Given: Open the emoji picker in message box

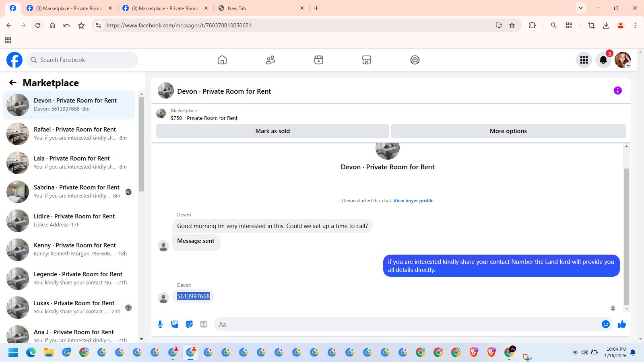Looking at the screenshot, I should [606, 324].
